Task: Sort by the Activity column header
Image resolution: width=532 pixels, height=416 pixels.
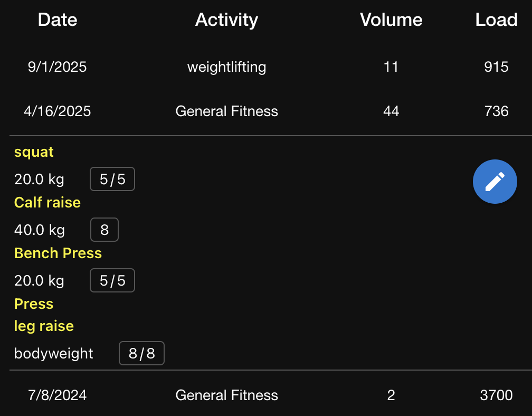Action: (x=226, y=20)
